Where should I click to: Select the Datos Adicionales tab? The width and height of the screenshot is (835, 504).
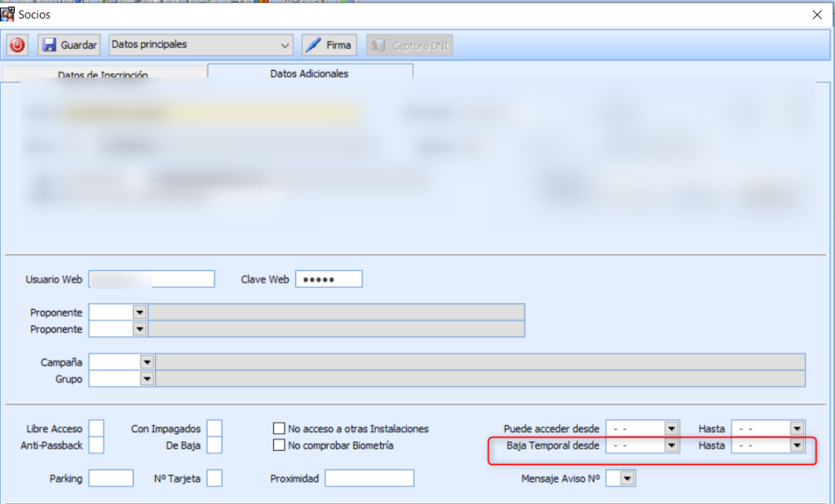[x=309, y=73]
